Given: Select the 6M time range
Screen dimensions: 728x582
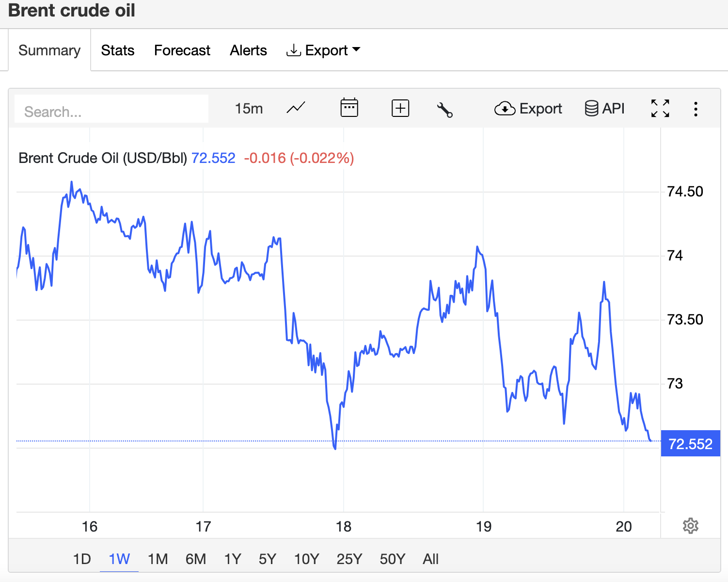Looking at the screenshot, I should click(196, 559).
